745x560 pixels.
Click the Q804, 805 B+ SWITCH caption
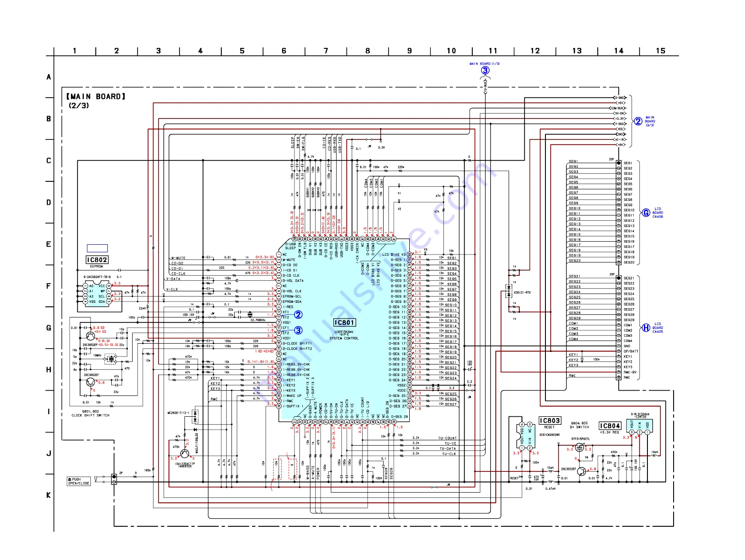580,425
